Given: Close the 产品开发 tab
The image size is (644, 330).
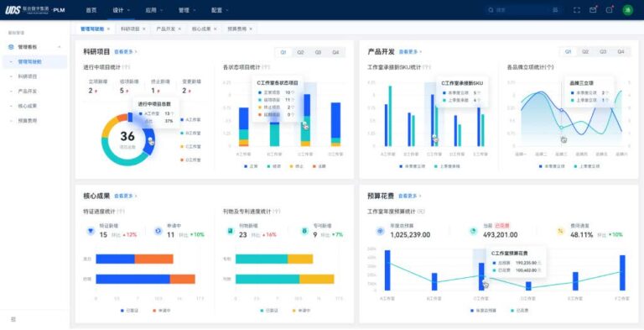Looking at the screenshot, I should coord(179,29).
